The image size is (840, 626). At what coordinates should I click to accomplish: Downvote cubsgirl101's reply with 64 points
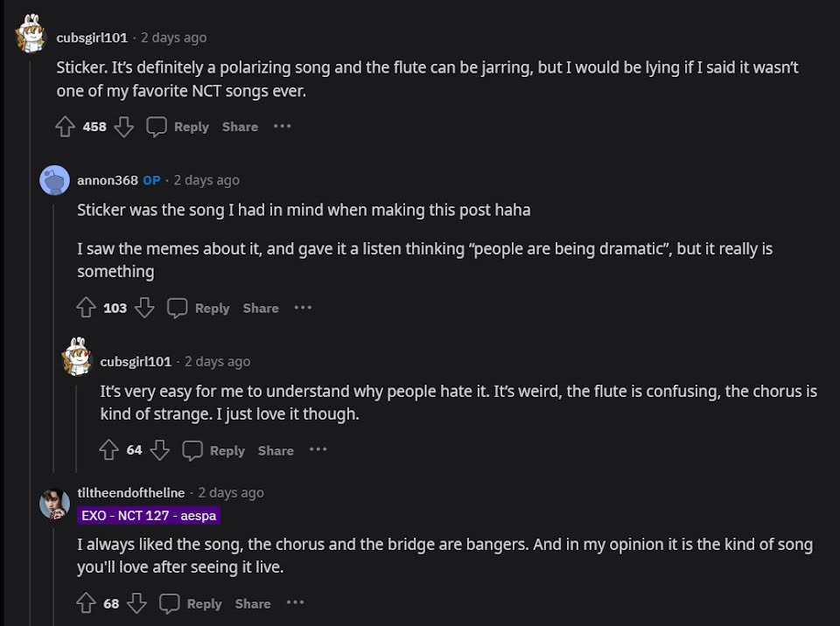point(159,450)
